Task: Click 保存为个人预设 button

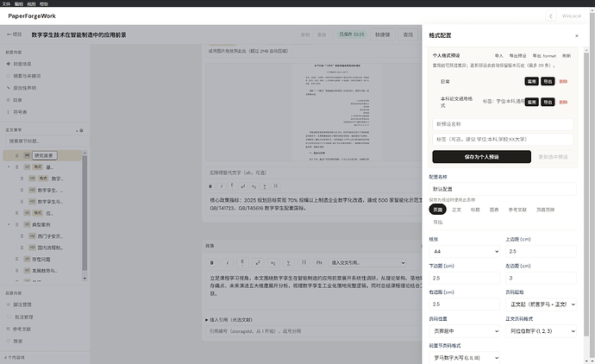Action: click(481, 157)
